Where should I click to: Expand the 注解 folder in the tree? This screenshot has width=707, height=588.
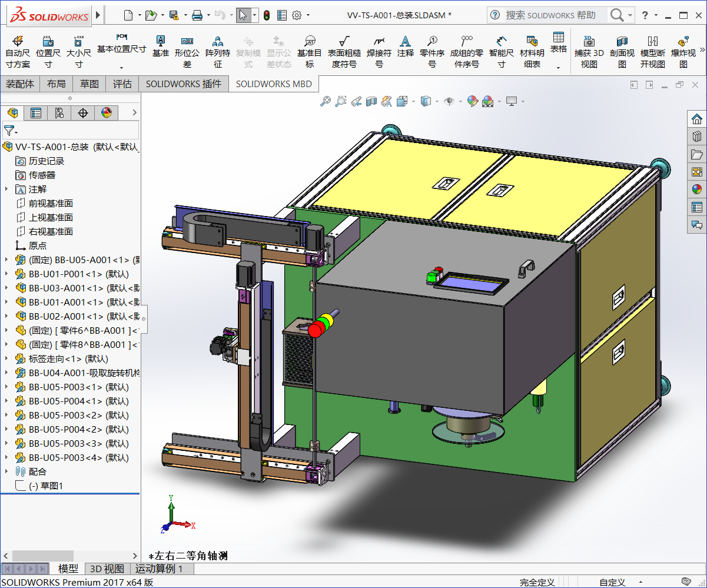tap(6, 189)
